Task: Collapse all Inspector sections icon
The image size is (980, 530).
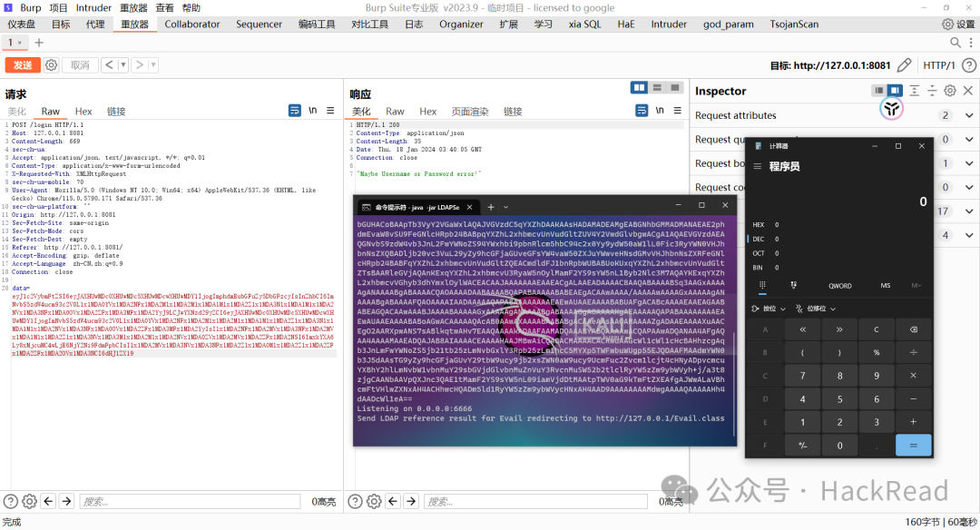Action: click(x=932, y=91)
